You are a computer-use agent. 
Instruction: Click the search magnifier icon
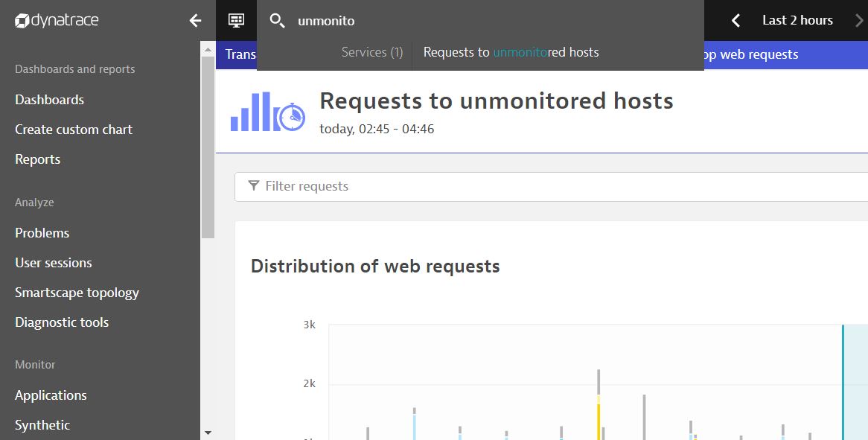click(x=277, y=21)
